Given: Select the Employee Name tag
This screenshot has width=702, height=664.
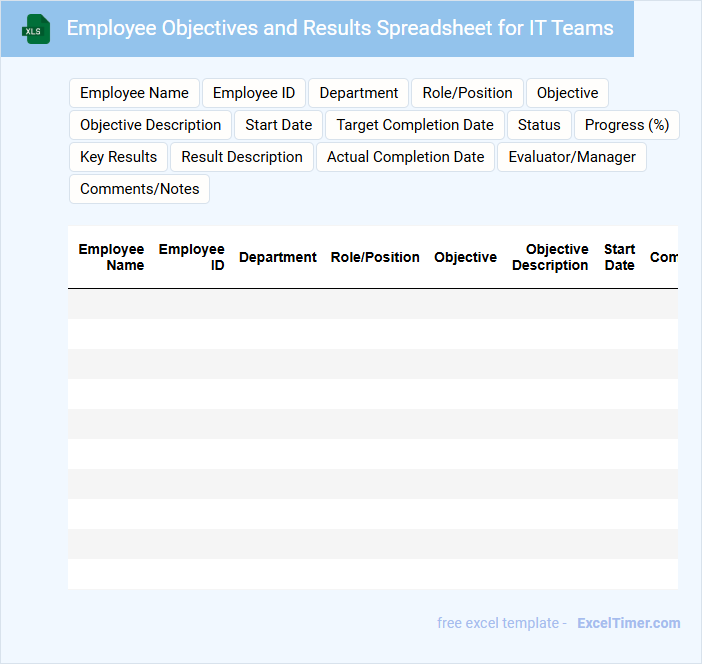Looking at the screenshot, I should coord(134,93).
